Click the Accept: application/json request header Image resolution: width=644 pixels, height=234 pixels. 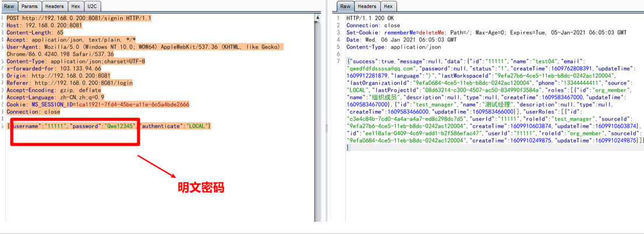(x=71, y=39)
